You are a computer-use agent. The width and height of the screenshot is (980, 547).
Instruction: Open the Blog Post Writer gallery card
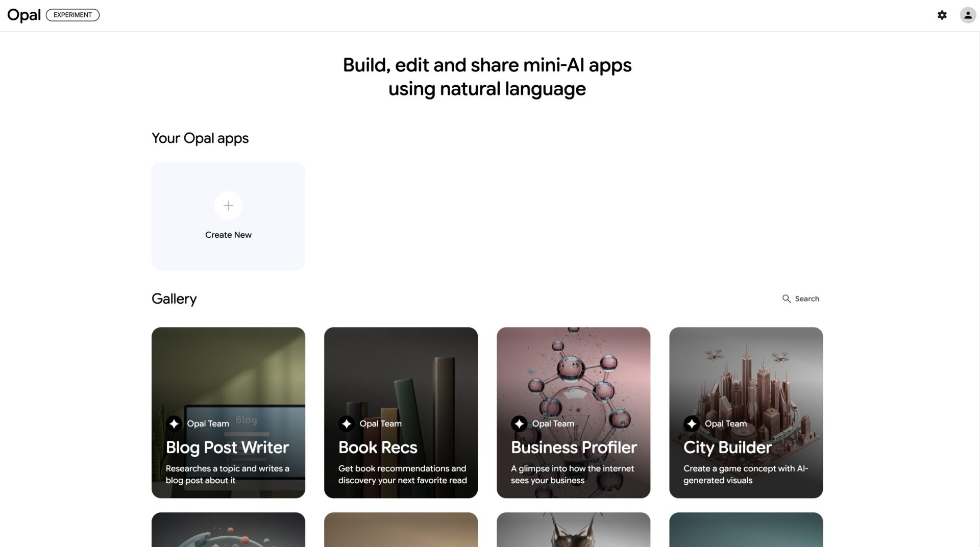point(228,413)
